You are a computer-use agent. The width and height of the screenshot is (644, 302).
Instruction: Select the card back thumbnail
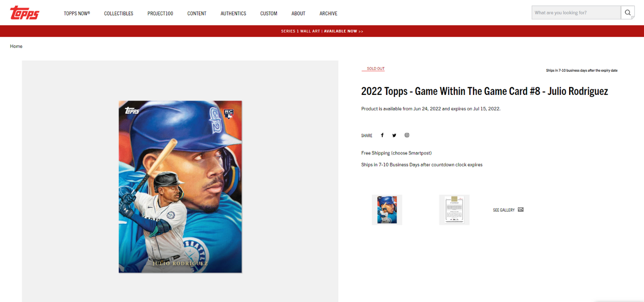454,210
